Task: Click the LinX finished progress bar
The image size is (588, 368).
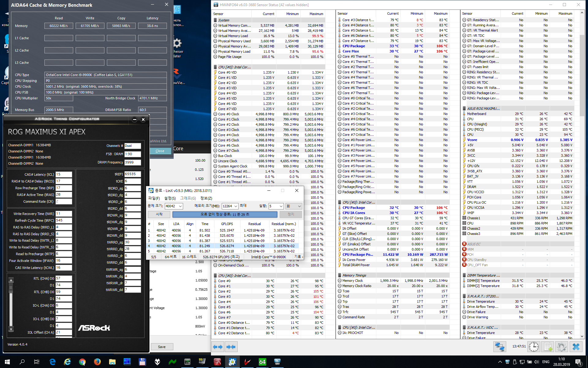Action: coord(225,214)
